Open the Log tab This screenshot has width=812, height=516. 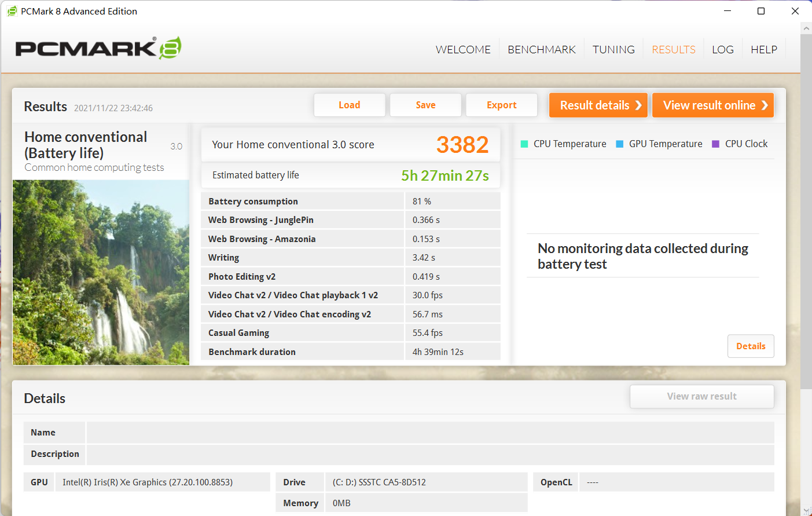[723, 50]
